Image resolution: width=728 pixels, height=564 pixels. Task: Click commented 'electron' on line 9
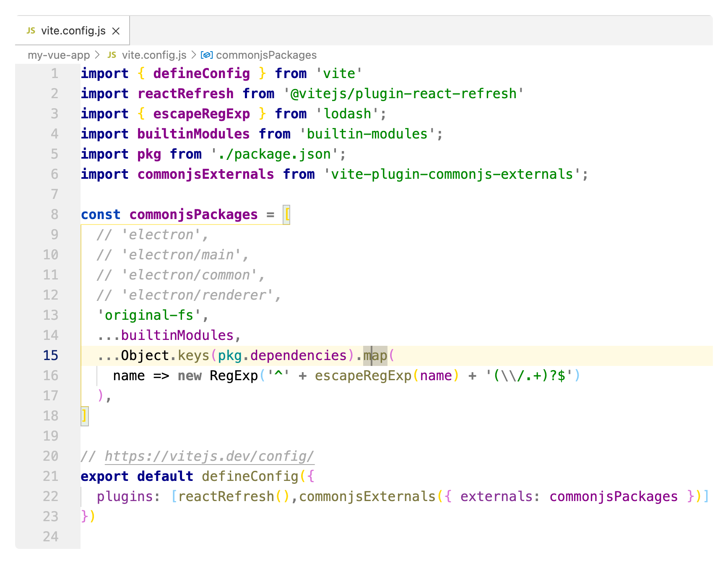click(x=161, y=235)
